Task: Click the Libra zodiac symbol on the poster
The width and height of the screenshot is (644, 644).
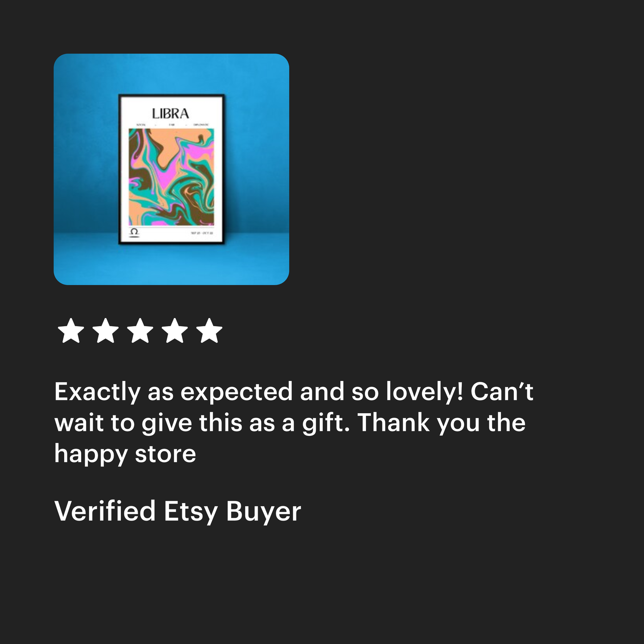Action: point(134,233)
